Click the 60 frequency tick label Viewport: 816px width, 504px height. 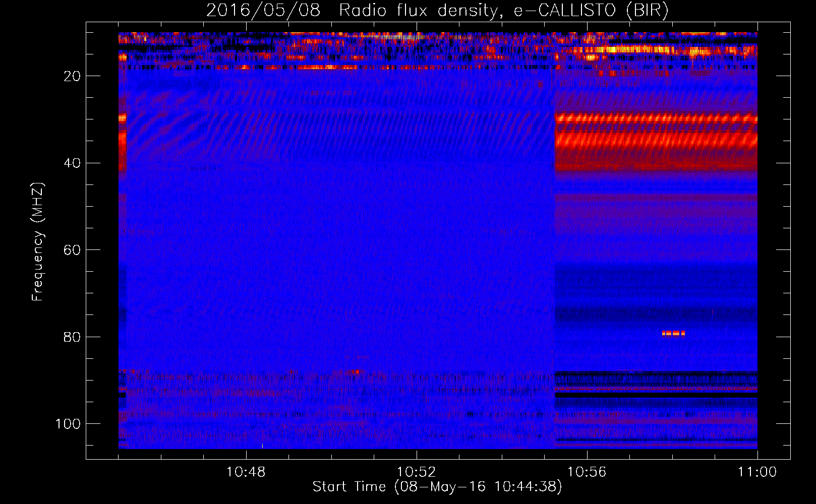pyautogui.click(x=72, y=250)
